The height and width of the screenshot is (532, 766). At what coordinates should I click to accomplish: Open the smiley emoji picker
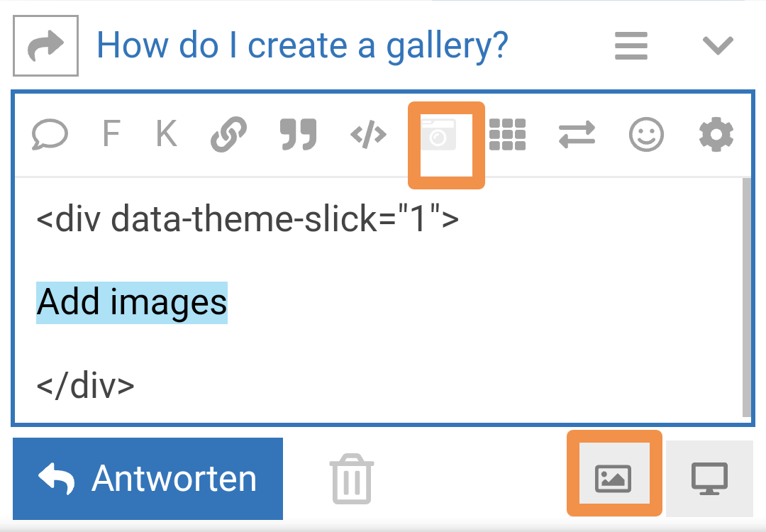(647, 133)
